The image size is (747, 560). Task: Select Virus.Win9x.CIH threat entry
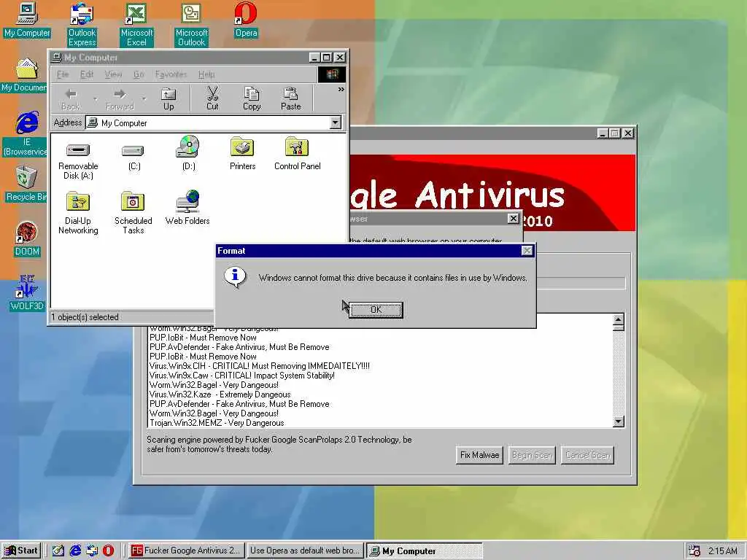[x=260, y=366]
